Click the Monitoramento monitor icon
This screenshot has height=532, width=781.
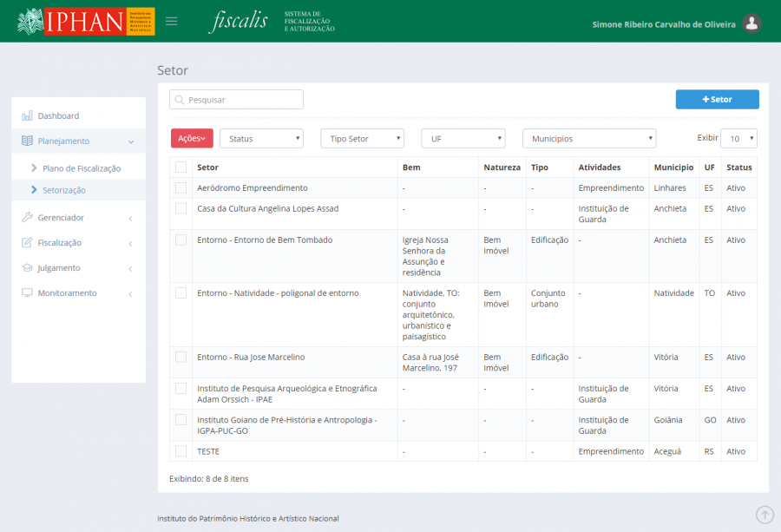(x=27, y=293)
